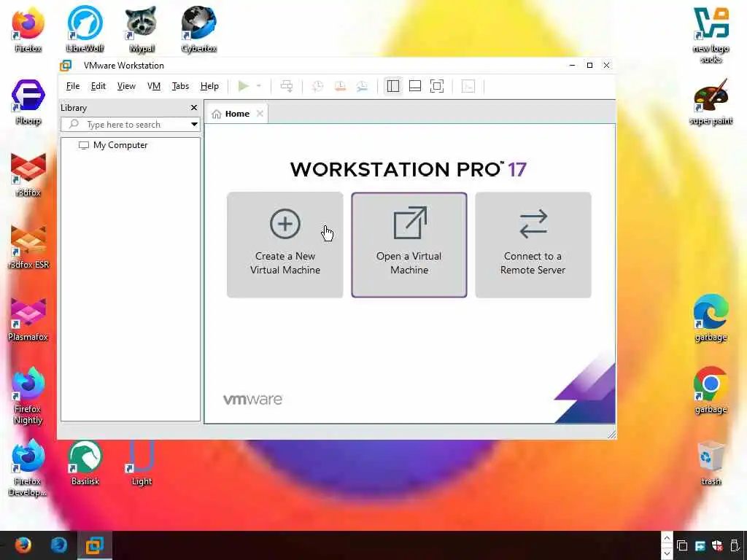Click the VMware Workstation title bar icon
The height and width of the screenshot is (560, 747).
pos(66,66)
